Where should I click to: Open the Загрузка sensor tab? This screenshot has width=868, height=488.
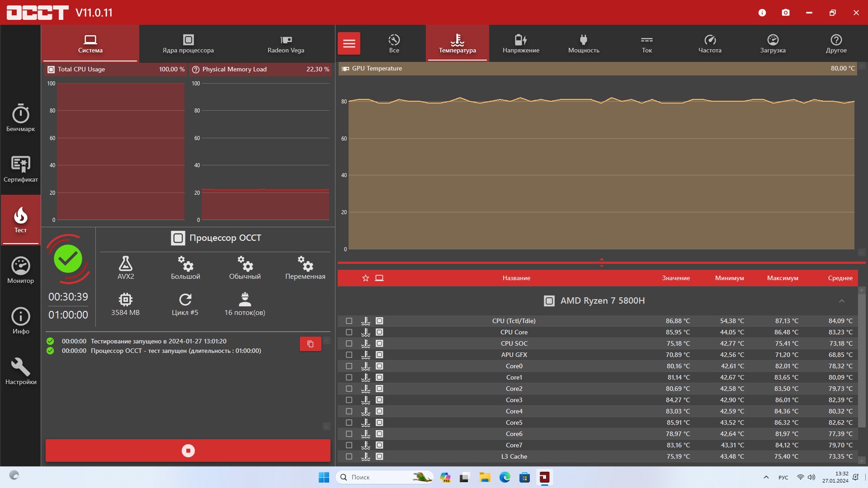coord(773,43)
